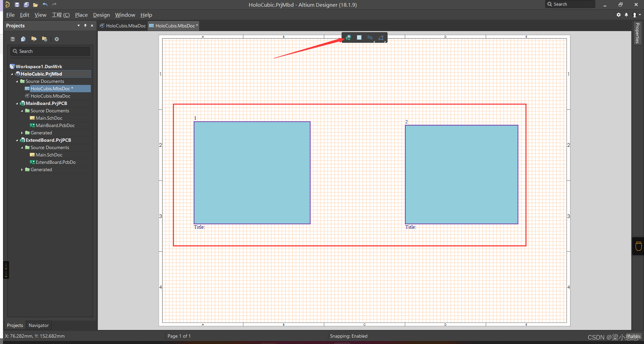Click the Undo arrow in title bar
644x344 pixels.
45,5
